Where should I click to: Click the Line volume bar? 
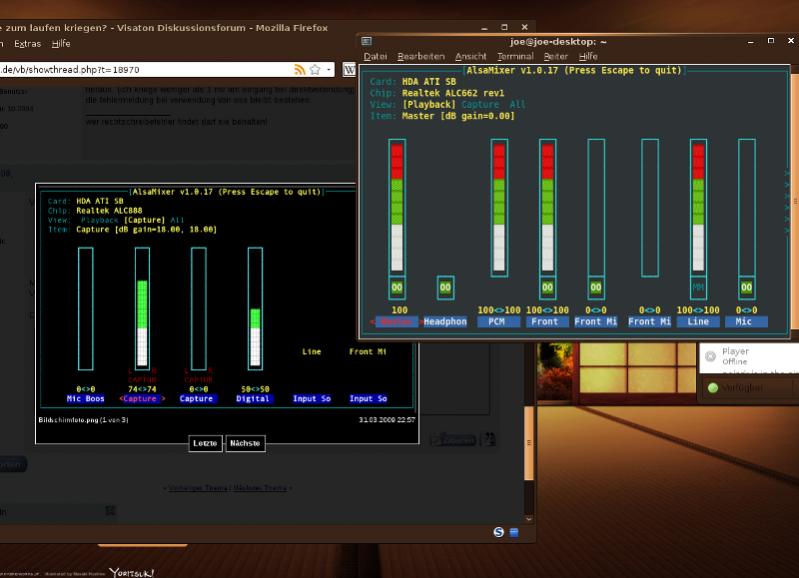(x=698, y=208)
